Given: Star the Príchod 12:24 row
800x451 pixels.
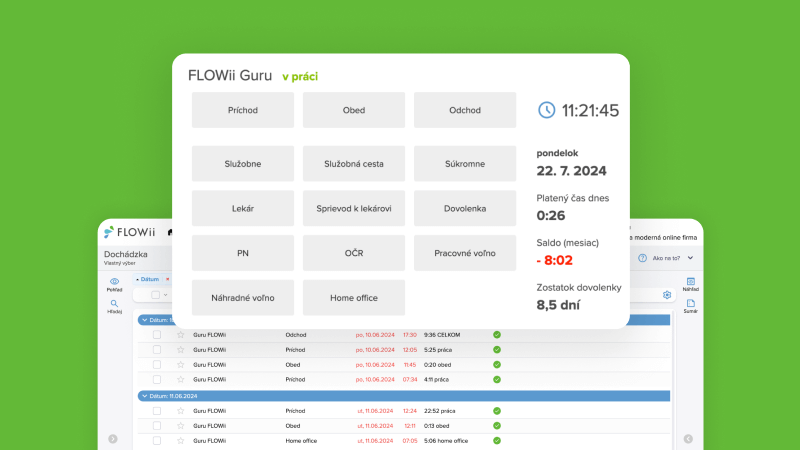Looking at the screenshot, I should [x=181, y=411].
